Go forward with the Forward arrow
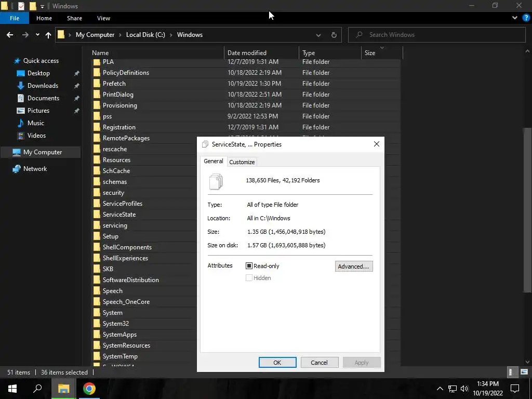This screenshot has height=399, width=532. [x=25, y=35]
